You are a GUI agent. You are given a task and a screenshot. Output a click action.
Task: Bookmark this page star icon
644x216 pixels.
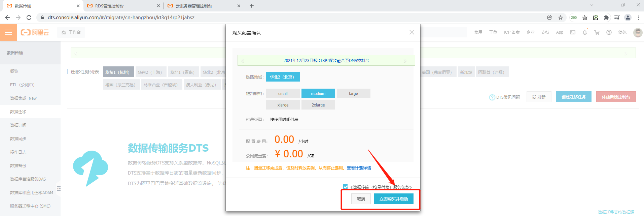[560, 18]
